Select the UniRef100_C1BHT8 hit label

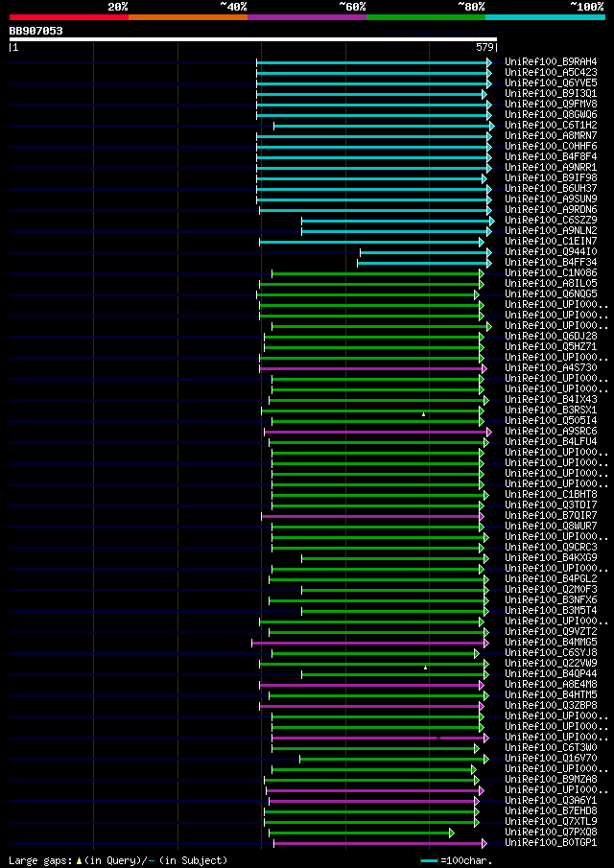point(551,495)
